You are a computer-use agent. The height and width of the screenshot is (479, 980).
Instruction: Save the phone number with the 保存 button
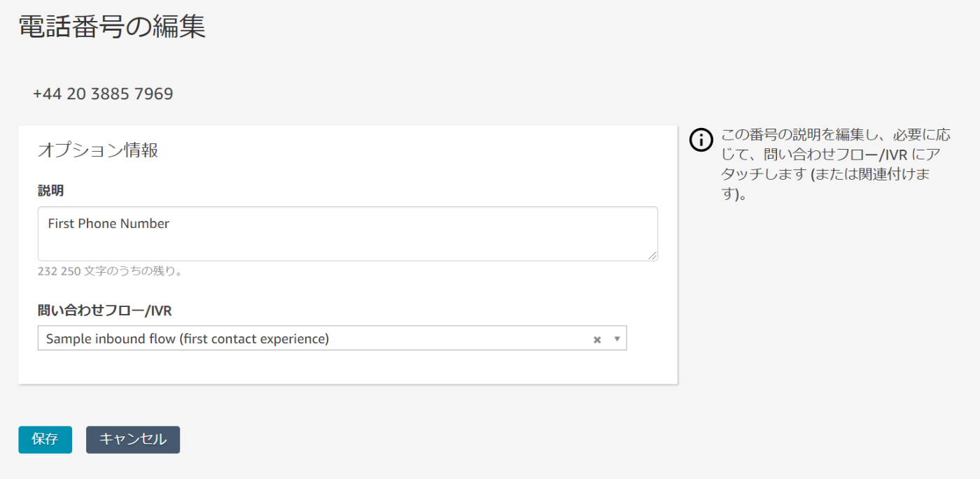coord(45,439)
